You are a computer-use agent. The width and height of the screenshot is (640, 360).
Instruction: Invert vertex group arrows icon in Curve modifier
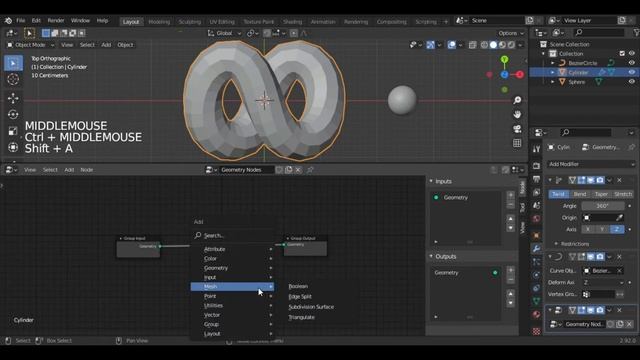pos(620,294)
